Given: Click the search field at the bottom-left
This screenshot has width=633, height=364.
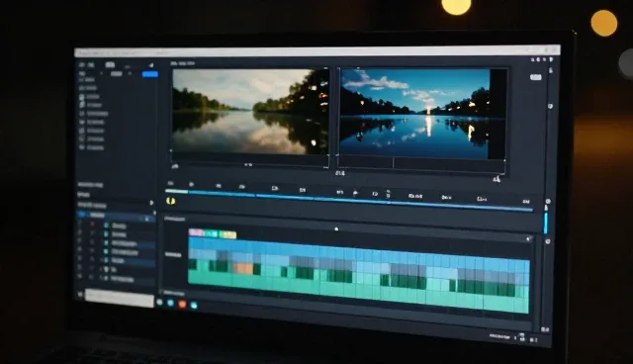Looking at the screenshot, I should pos(120,298).
